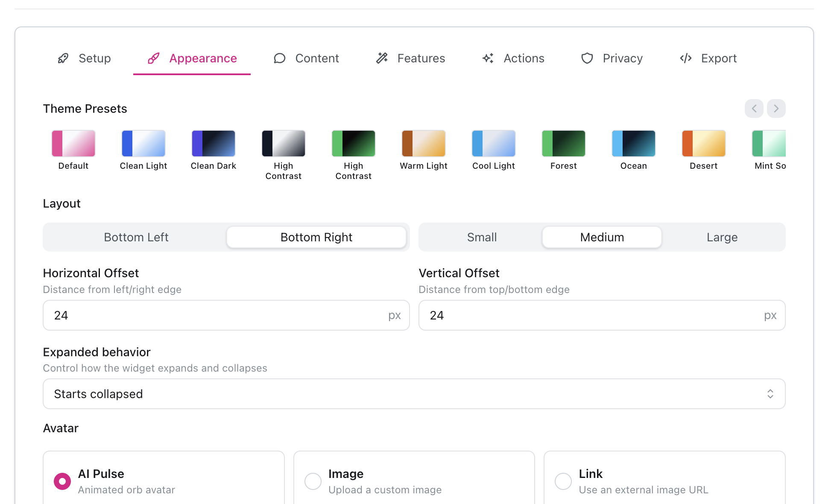Click the sparkles Actions icon
This screenshot has width=837, height=504.
click(488, 58)
